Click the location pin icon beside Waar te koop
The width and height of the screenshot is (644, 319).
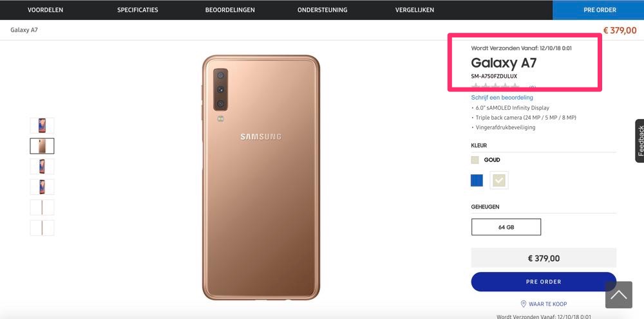pos(524,304)
